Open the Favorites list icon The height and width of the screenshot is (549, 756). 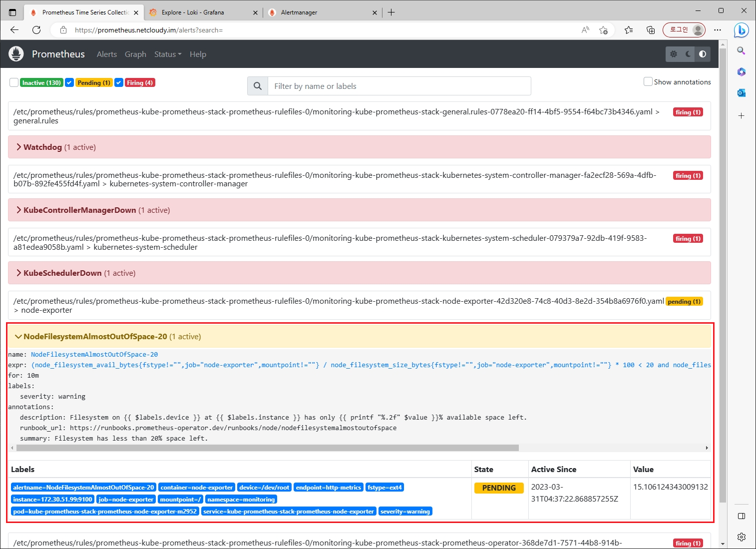pyautogui.click(x=629, y=30)
